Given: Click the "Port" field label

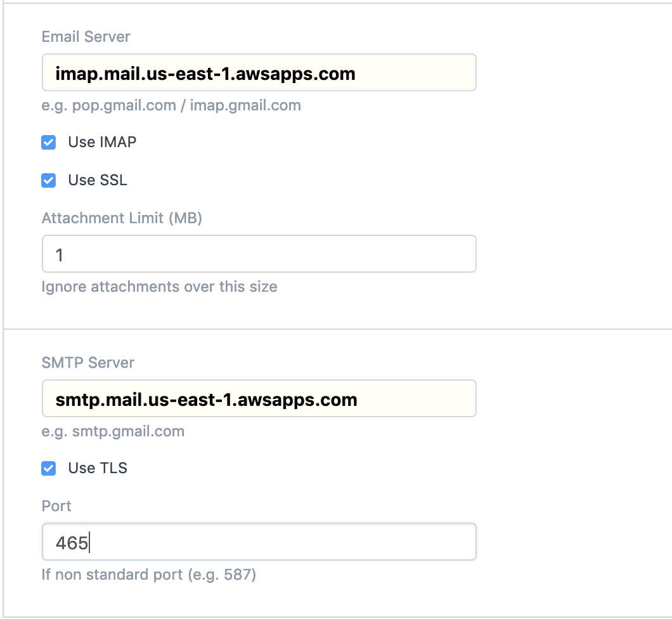Looking at the screenshot, I should (x=56, y=506).
